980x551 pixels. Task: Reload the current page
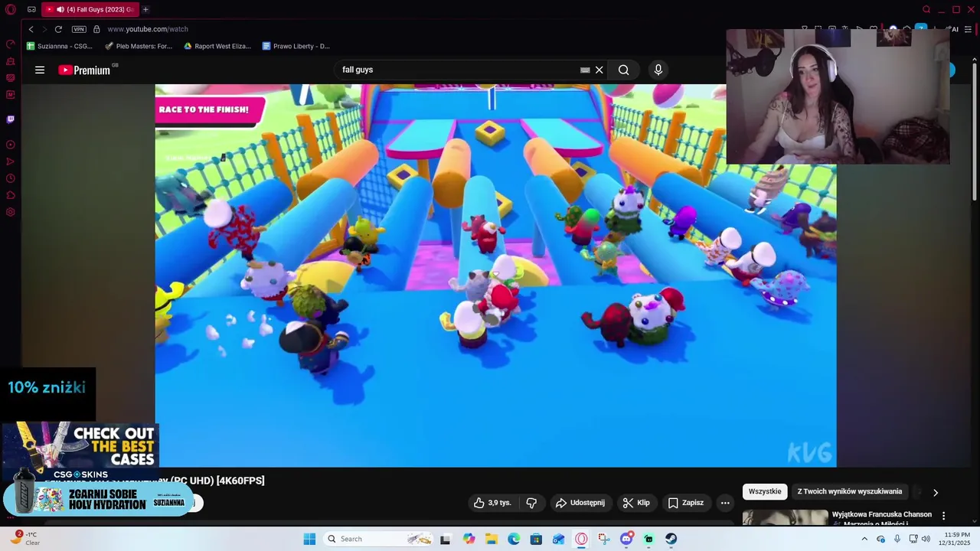tap(58, 29)
